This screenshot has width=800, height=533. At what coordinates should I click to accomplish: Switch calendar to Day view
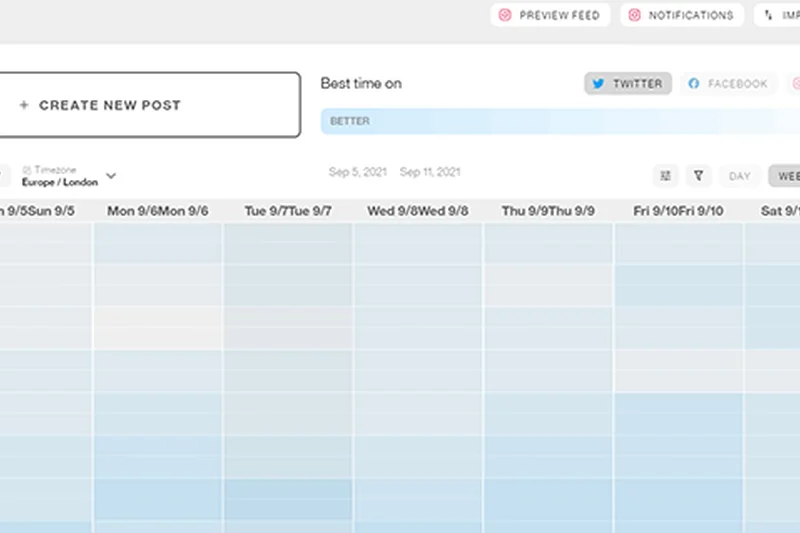pos(739,176)
